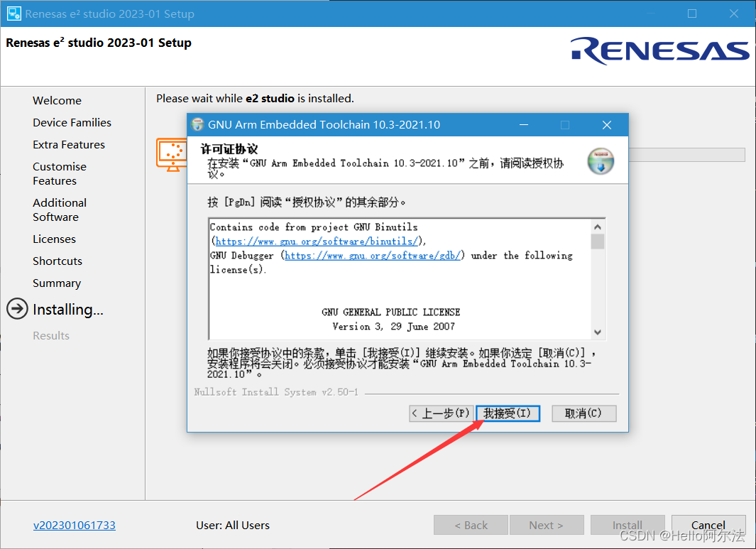This screenshot has width=756, height=549.
Task: Click the round NSIS installer globe icon
Action: (x=601, y=161)
